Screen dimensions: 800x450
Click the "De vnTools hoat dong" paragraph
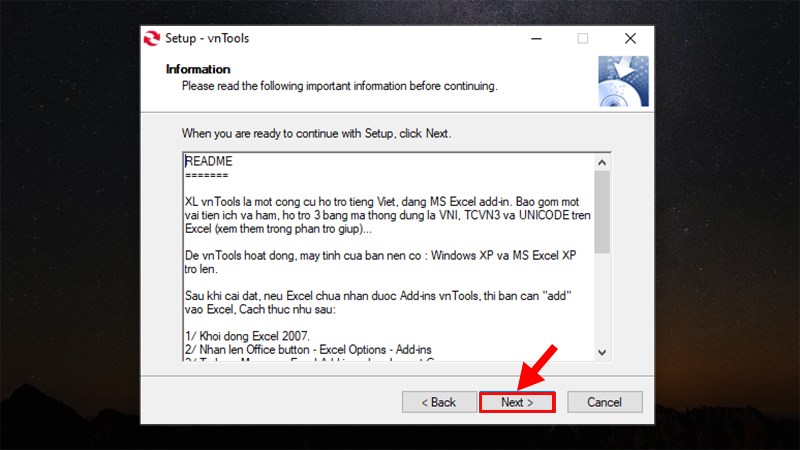[x=380, y=262]
